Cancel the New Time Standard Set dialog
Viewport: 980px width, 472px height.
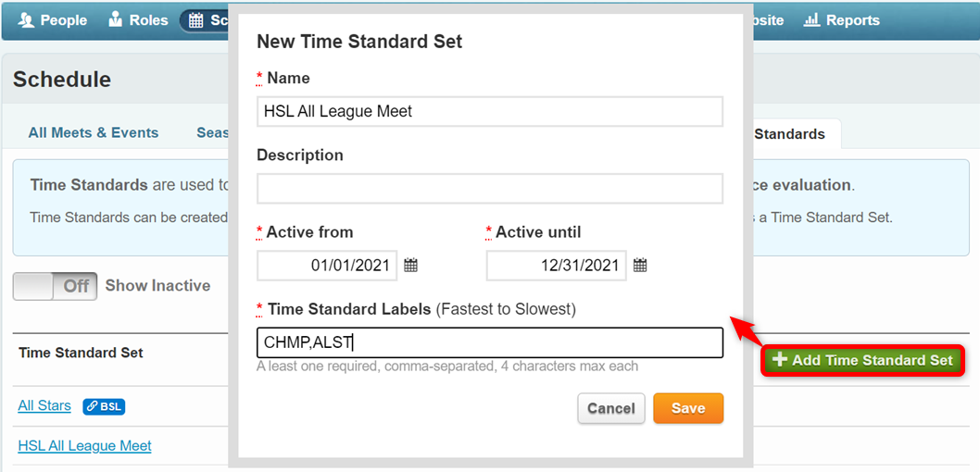click(x=611, y=408)
